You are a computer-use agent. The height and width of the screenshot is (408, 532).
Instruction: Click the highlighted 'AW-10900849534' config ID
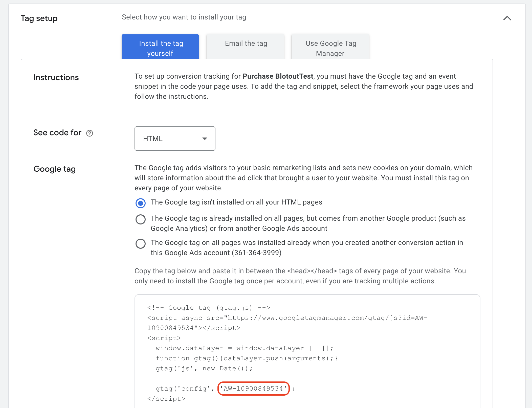click(x=253, y=389)
